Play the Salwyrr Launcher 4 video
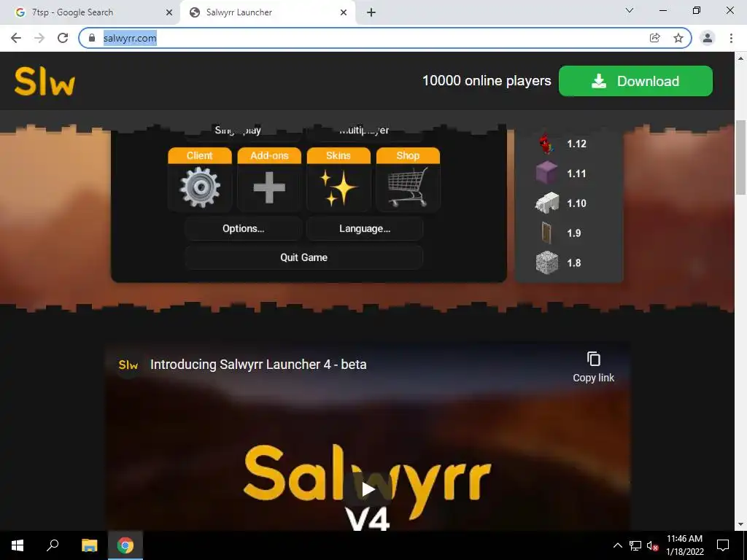Viewport: 747px width, 560px height. [x=368, y=489]
